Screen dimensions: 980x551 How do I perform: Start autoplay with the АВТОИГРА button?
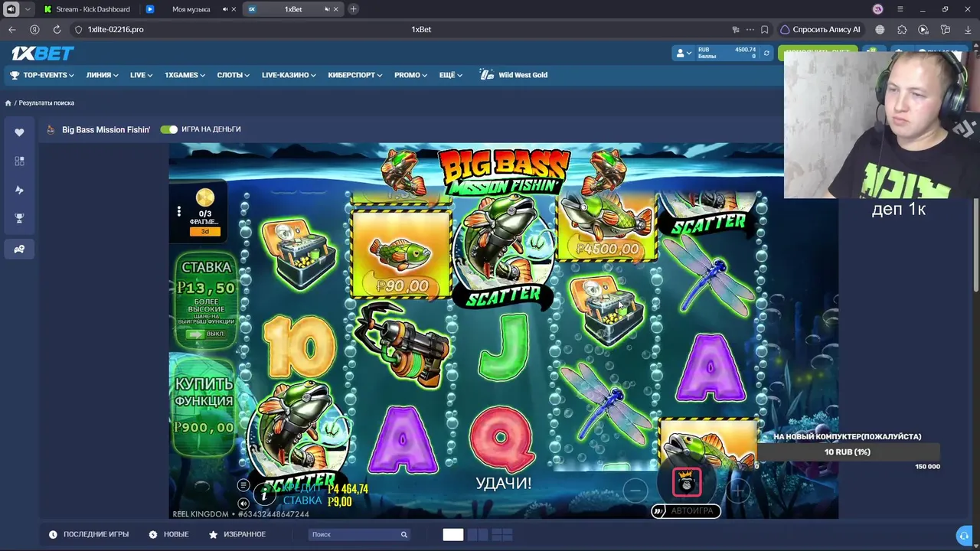[687, 510]
